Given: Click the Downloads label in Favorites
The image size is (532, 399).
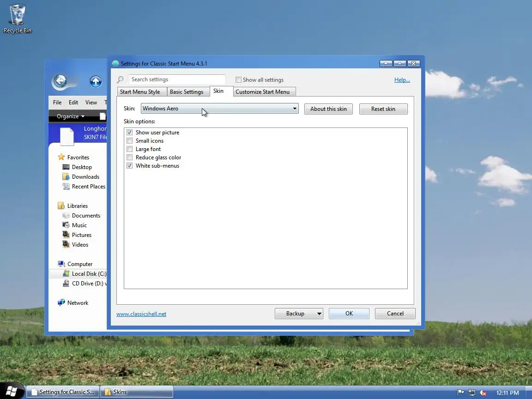Looking at the screenshot, I should (85, 177).
